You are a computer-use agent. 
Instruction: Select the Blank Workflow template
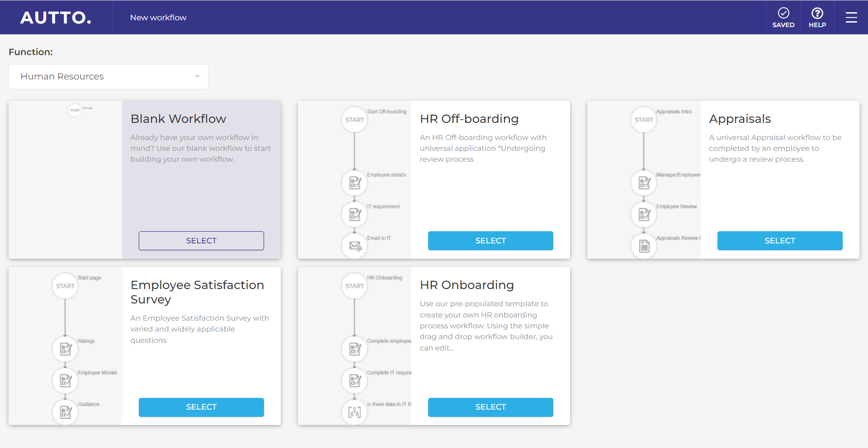coord(201,241)
